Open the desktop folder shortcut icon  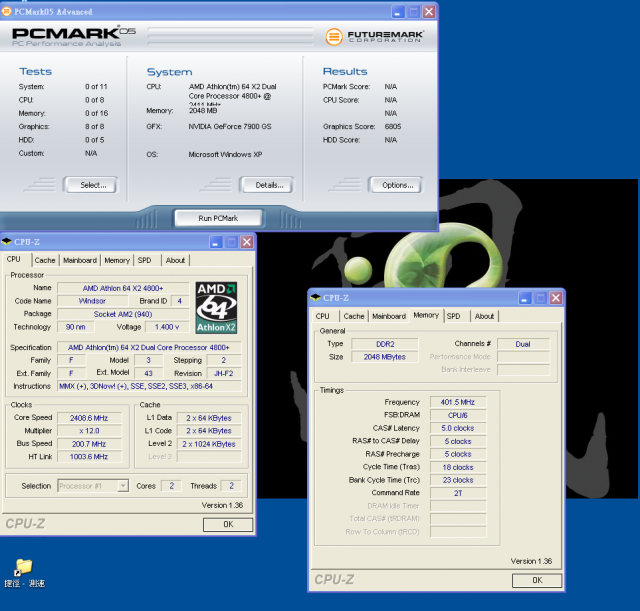click(x=24, y=567)
